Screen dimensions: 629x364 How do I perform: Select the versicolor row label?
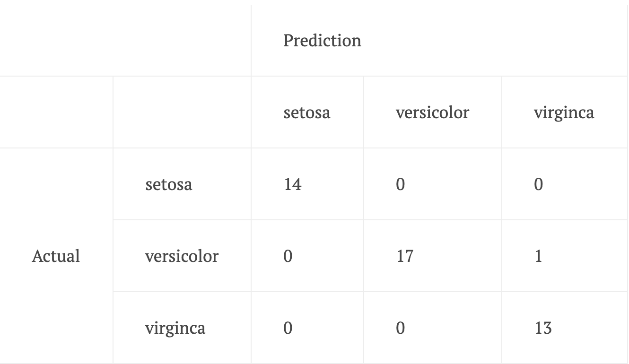pos(182,256)
